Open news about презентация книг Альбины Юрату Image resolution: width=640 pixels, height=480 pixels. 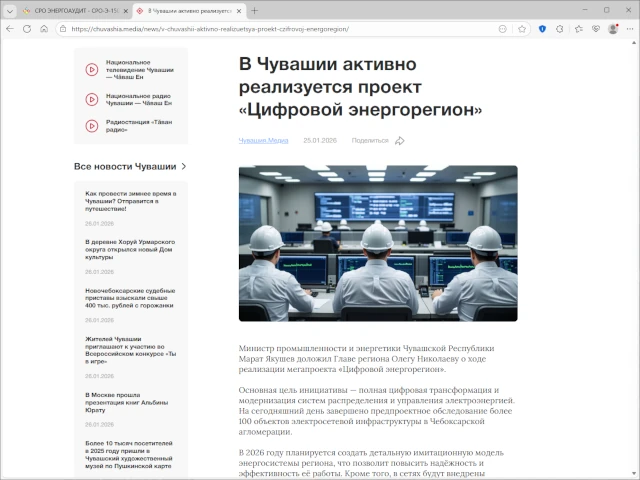tap(127, 402)
